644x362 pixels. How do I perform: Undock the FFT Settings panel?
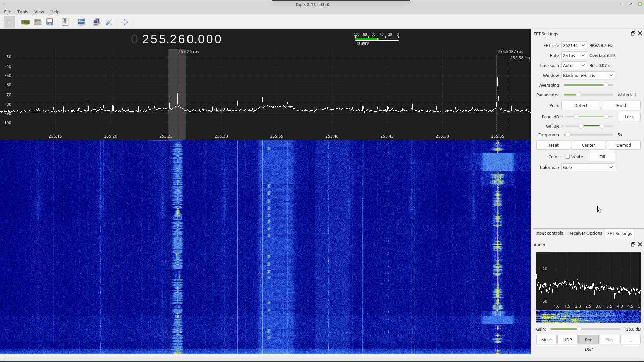(x=633, y=33)
